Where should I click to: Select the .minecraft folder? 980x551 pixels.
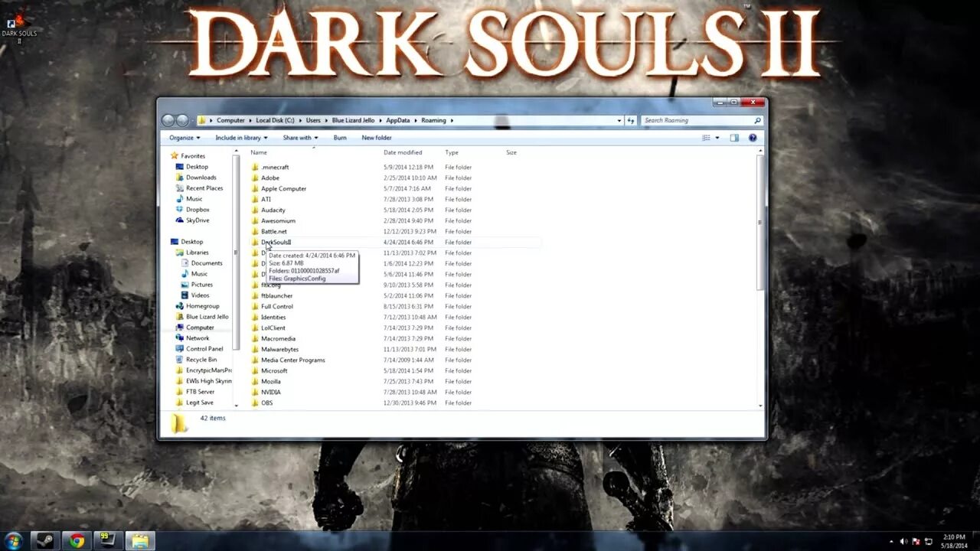[275, 167]
